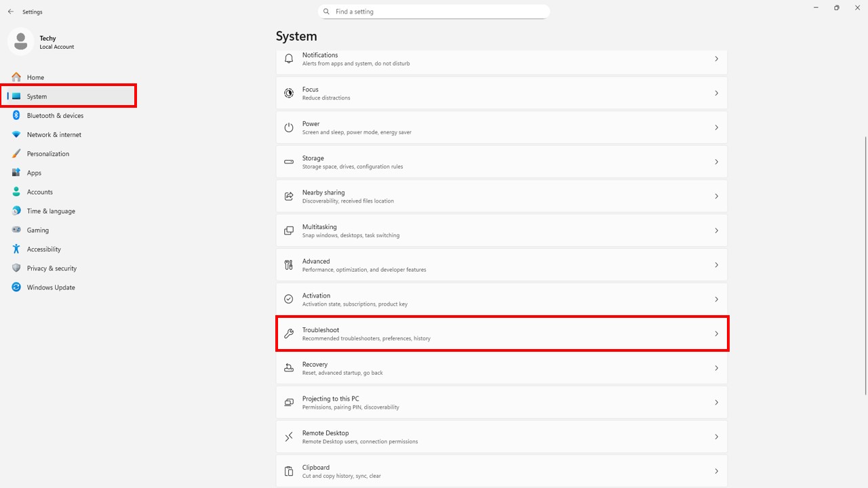Switch to Time & language settings

tap(51, 211)
